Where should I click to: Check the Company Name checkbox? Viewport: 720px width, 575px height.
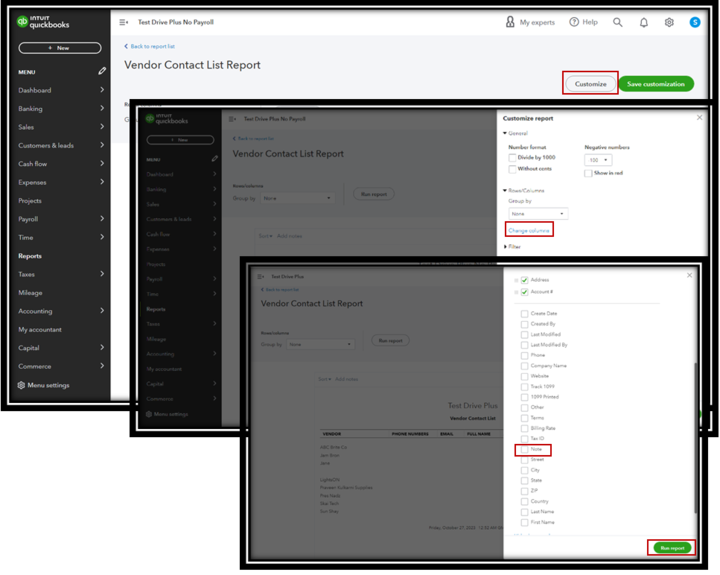[524, 366]
